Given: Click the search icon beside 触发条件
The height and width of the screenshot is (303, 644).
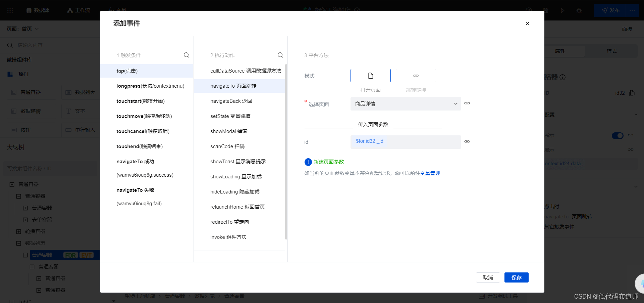Looking at the screenshot, I should pos(186,55).
